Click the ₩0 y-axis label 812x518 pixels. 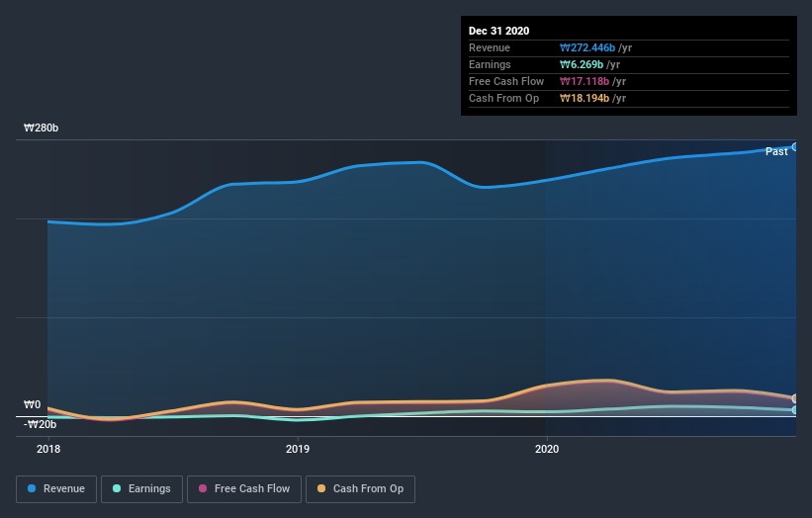[x=32, y=404]
